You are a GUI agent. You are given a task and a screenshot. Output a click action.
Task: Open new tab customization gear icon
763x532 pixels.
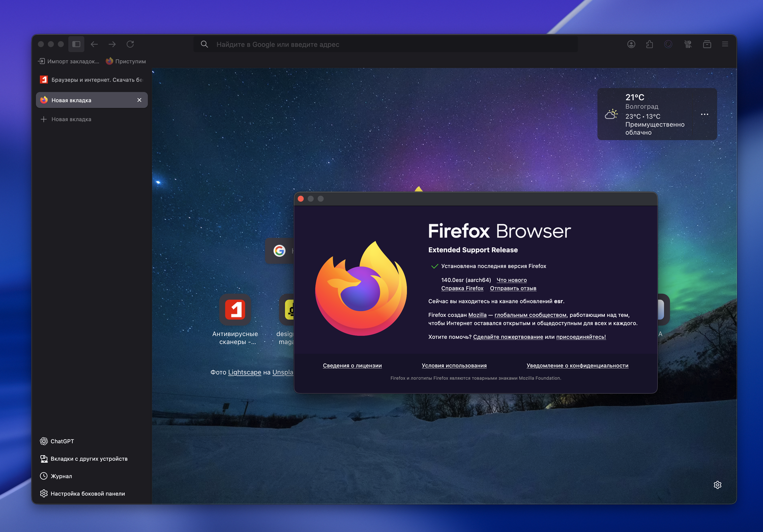point(718,485)
